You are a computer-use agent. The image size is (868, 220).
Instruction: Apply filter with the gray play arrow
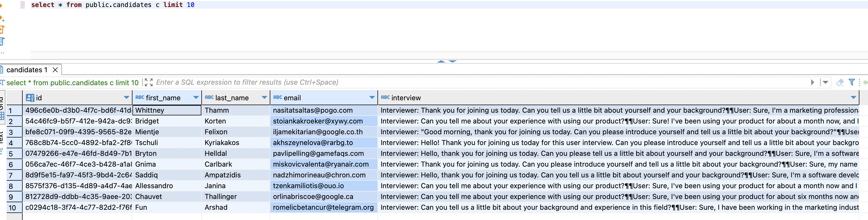[812, 82]
